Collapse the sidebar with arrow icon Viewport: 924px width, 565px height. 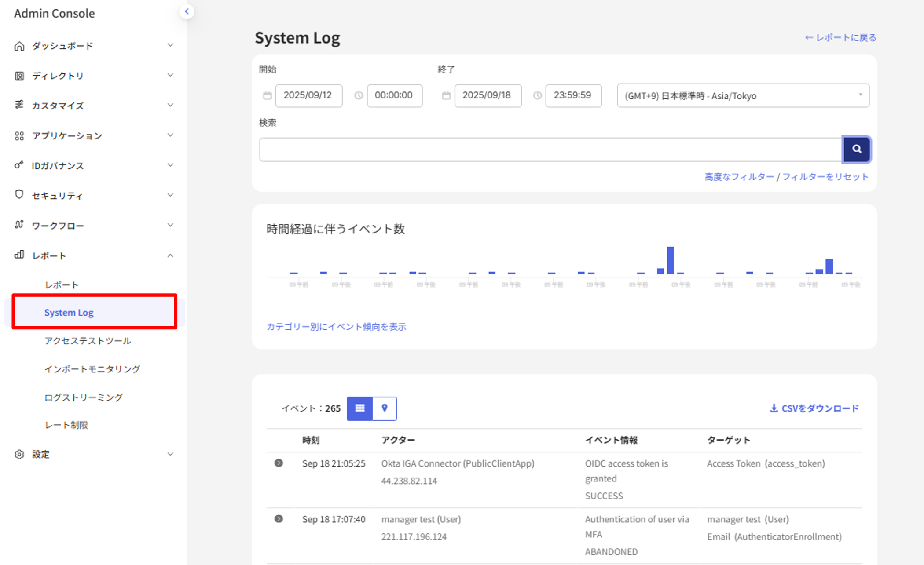[187, 11]
